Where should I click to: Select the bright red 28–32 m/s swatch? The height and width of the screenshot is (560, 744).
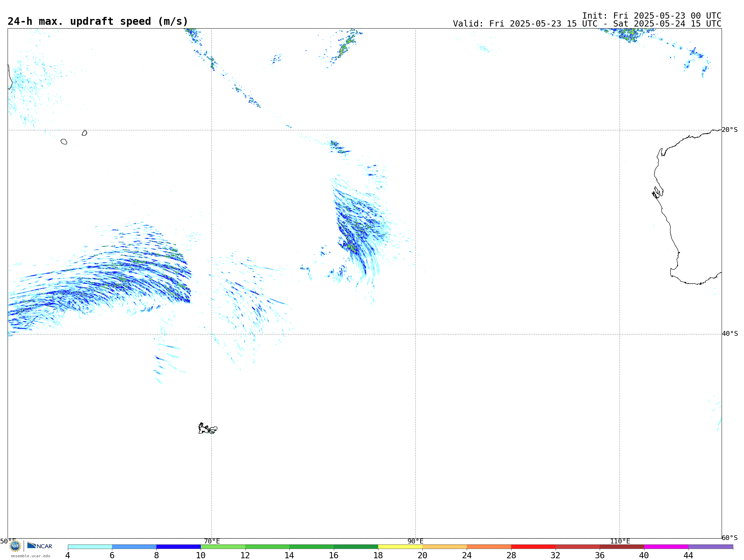pos(533,547)
